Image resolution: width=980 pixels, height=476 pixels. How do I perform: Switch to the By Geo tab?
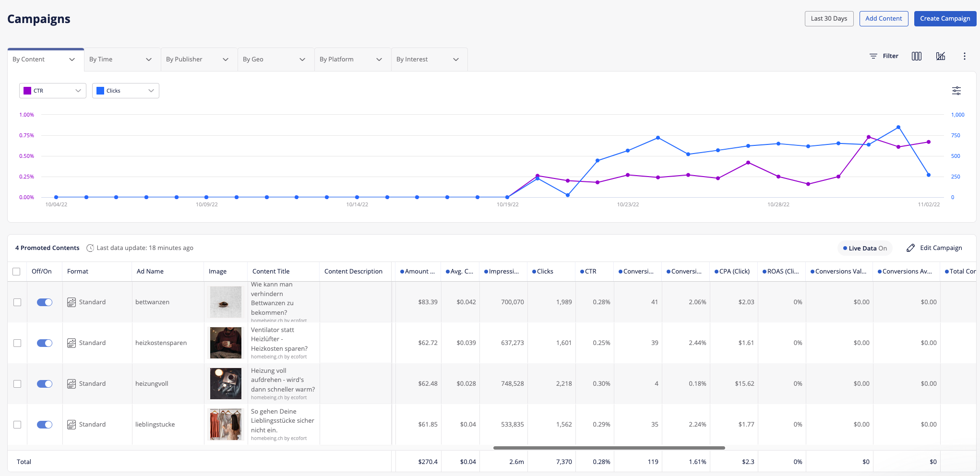[276, 59]
